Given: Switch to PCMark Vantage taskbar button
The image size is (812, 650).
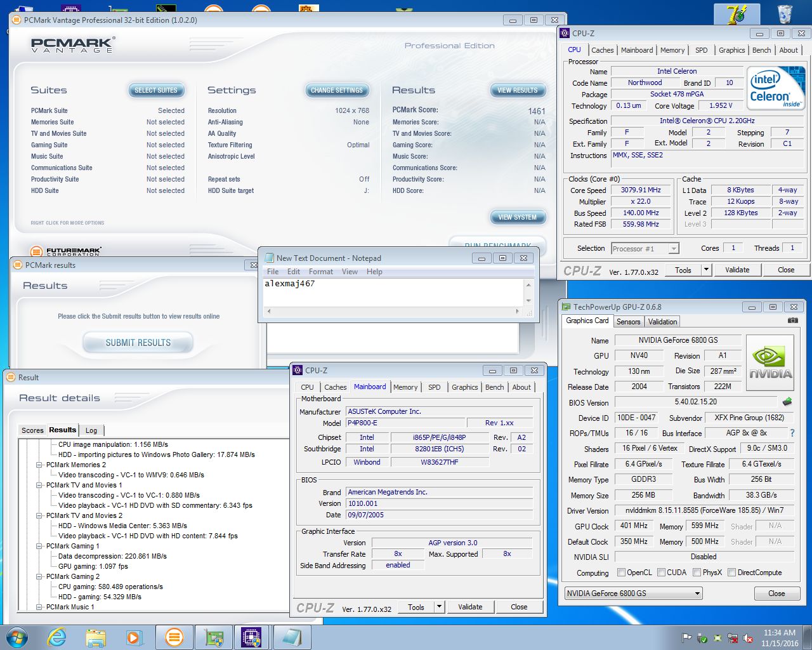Looking at the screenshot, I should [x=174, y=637].
